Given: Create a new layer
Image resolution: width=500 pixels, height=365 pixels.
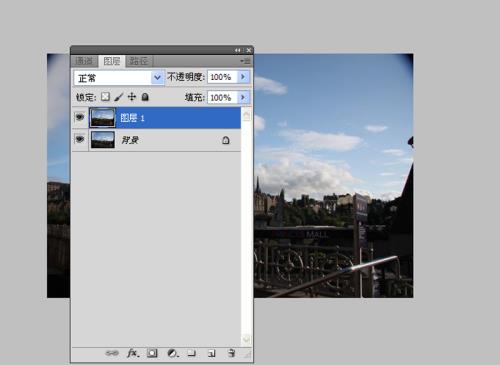Looking at the screenshot, I should click(x=212, y=353).
